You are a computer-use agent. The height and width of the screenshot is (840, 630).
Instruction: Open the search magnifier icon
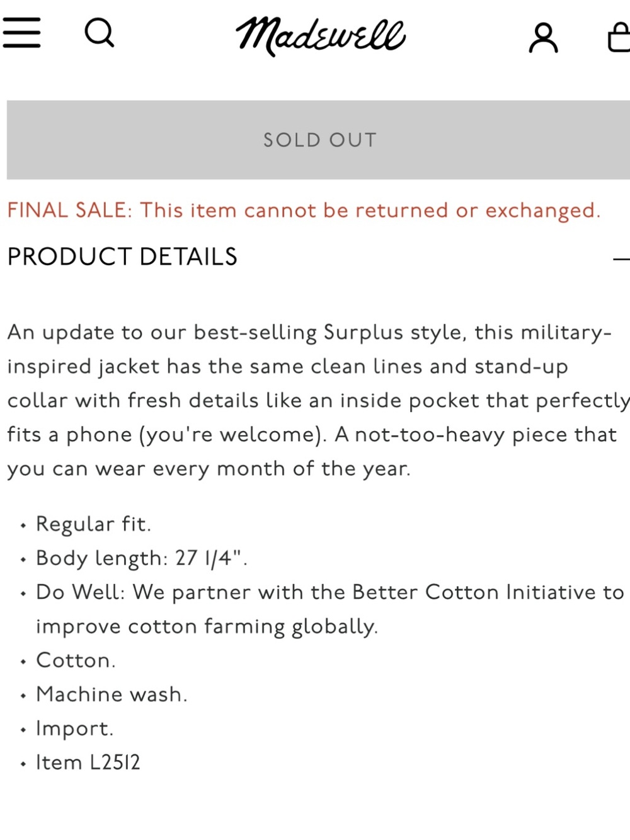pyautogui.click(x=100, y=33)
